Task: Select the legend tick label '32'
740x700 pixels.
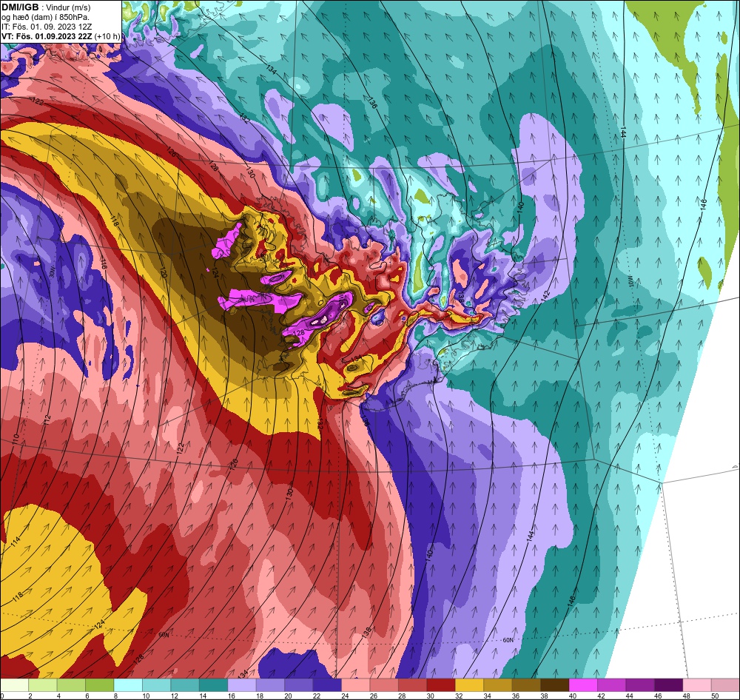Action: [459, 696]
